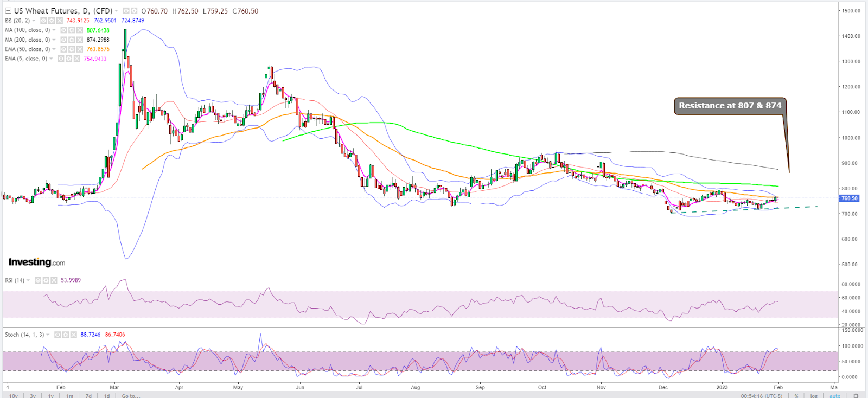The image size is (868, 398).
Task: Toggle auto scale mode
Action: [835, 395]
